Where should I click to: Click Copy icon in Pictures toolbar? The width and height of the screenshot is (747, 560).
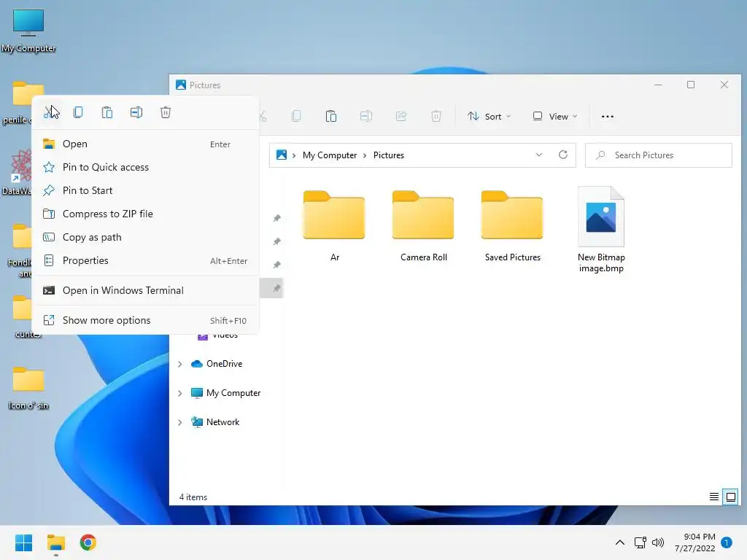click(x=296, y=116)
